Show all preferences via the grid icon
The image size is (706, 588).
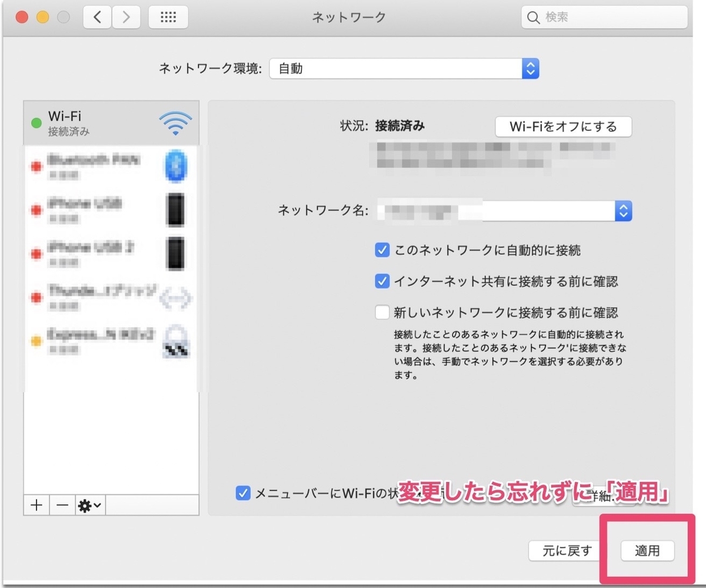[168, 18]
